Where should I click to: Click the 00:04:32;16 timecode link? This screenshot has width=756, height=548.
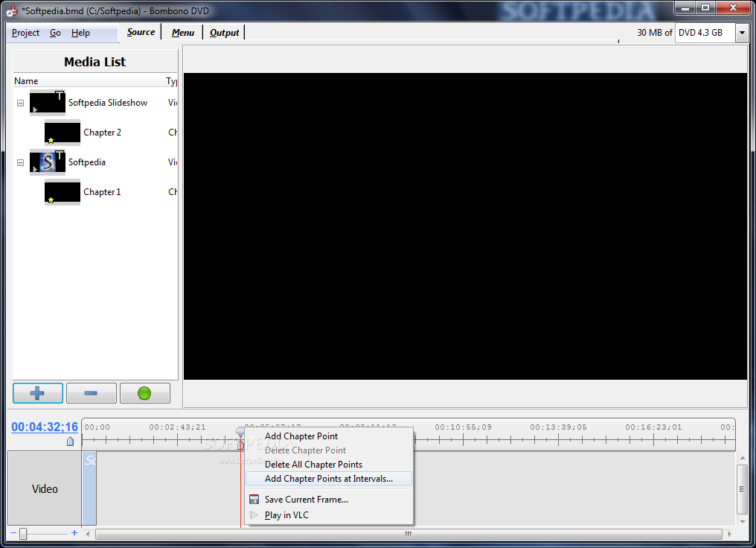[x=45, y=427]
